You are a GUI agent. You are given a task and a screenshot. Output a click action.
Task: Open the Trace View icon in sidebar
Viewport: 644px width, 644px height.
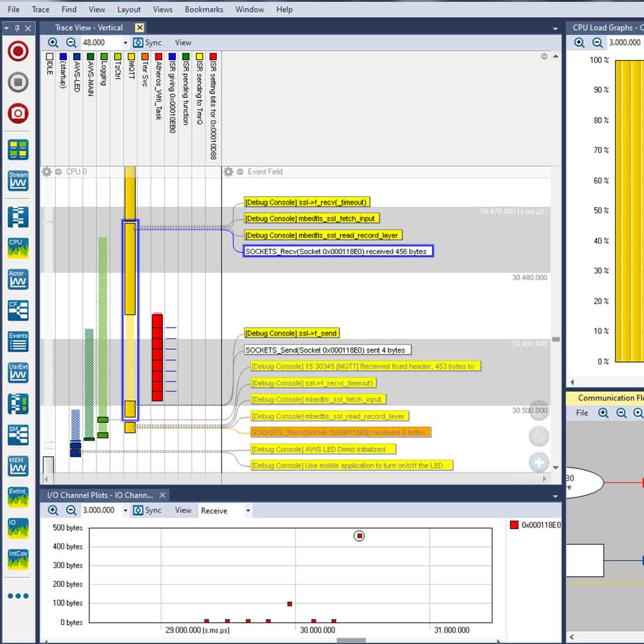(18, 217)
